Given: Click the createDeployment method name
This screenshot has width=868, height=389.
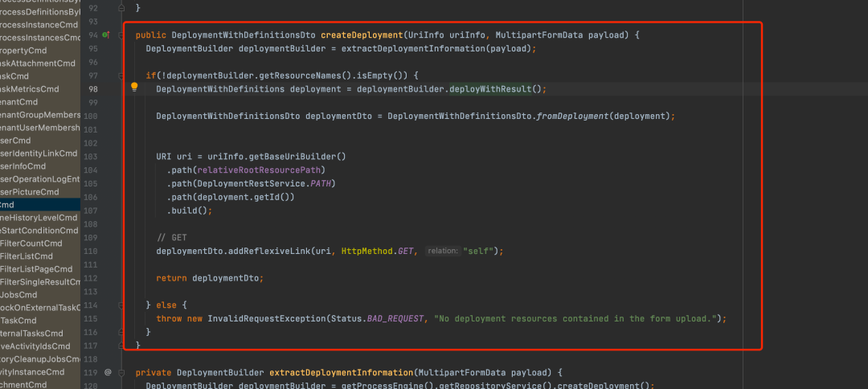Looking at the screenshot, I should click(x=362, y=35).
